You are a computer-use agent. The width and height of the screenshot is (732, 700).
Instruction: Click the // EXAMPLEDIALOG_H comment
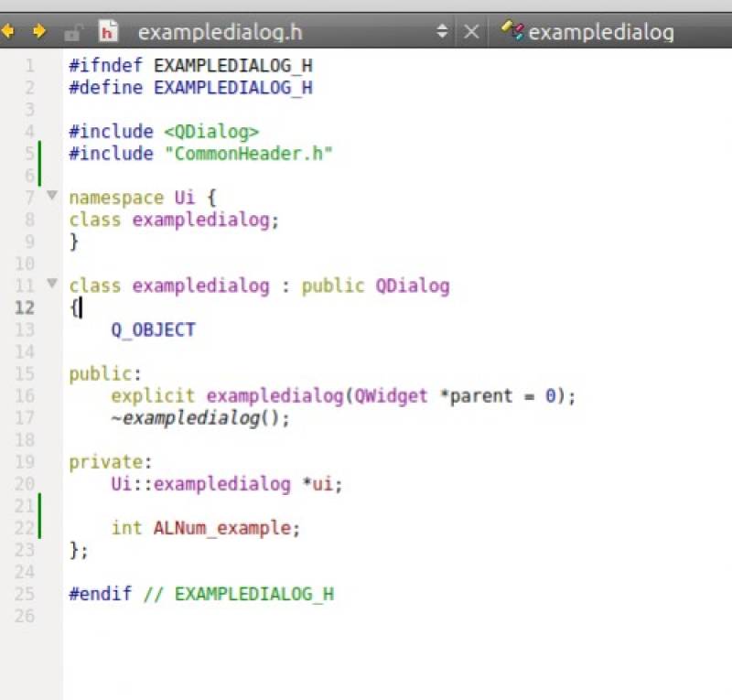click(239, 595)
